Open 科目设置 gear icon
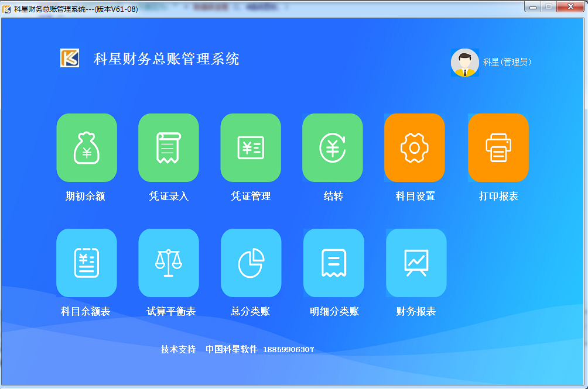Viewport: 588px width, 389px height. (415, 148)
